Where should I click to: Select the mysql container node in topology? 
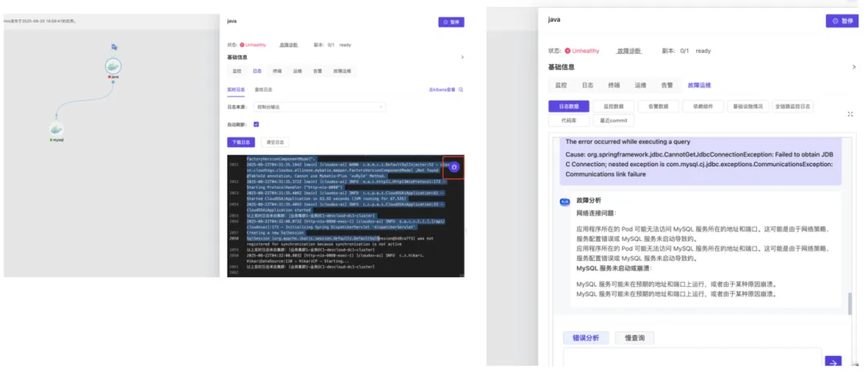coord(56,129)
